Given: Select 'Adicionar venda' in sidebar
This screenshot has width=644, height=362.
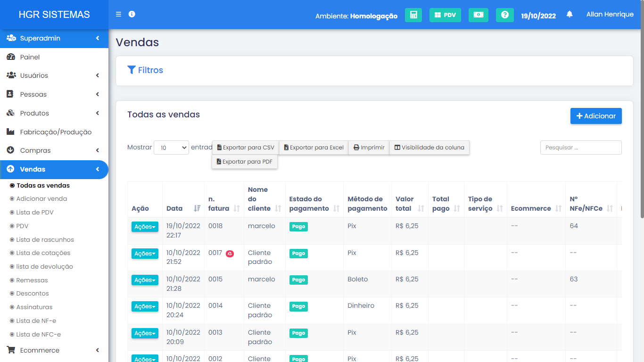Looking at the screenshot, I should [x=41, y=199].
